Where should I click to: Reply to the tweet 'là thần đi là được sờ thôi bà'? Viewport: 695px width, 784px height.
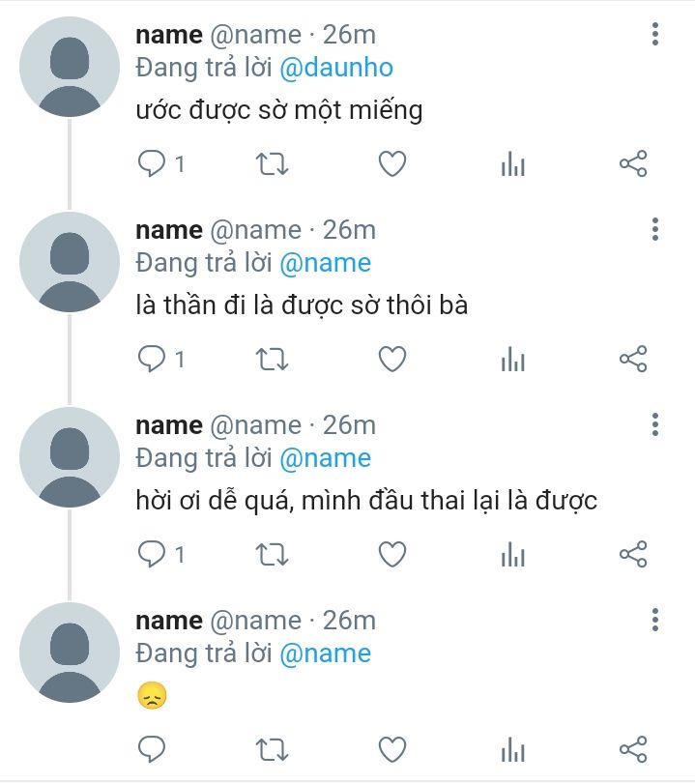(x=151, y=359)
